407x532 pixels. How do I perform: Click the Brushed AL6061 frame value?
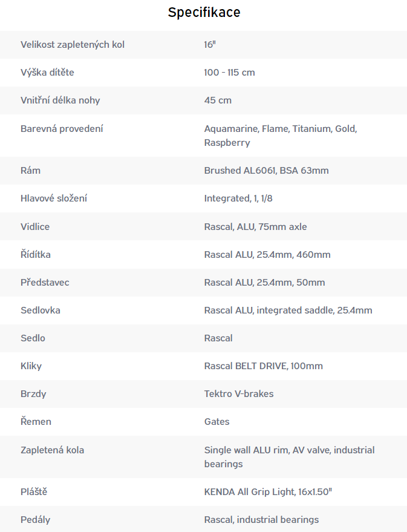[266, 170]
